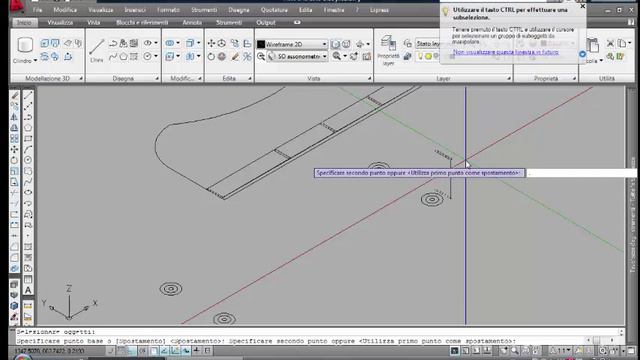640x360 pixels.
Task: Toggle the layer on/off light bulb
Action: 420,57
